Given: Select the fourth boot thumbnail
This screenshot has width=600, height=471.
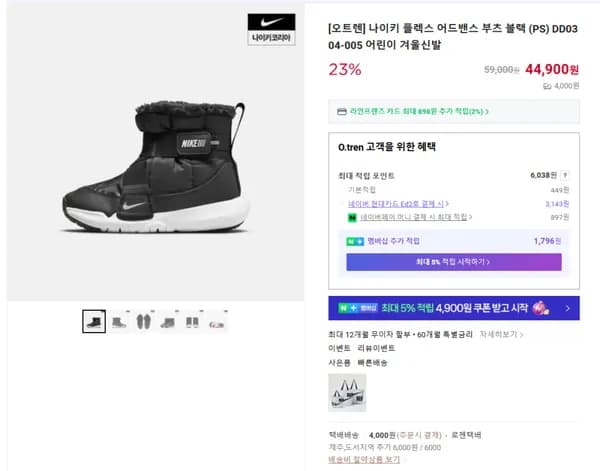Looking at the screenshot, I should click(x=168, y=320).
